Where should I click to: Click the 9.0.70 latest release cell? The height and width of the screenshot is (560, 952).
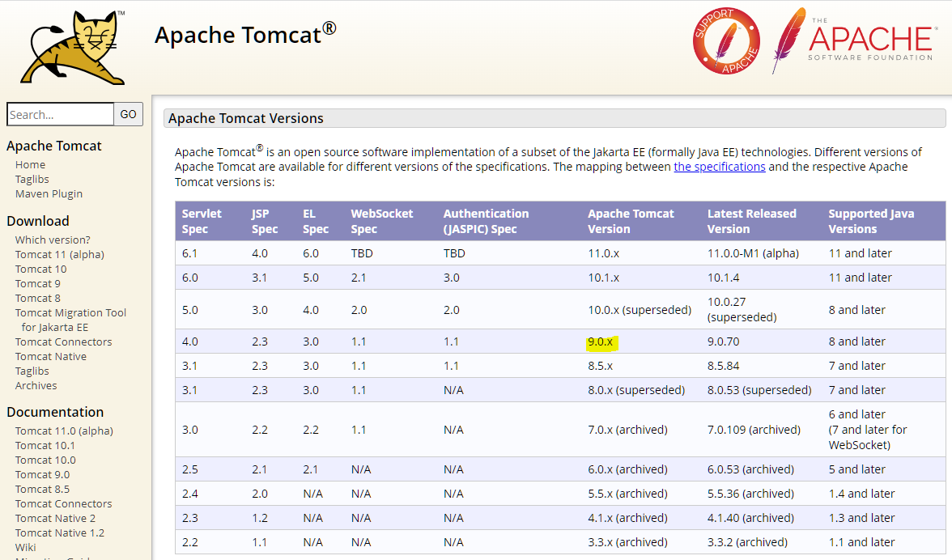[x=723, y=342]
